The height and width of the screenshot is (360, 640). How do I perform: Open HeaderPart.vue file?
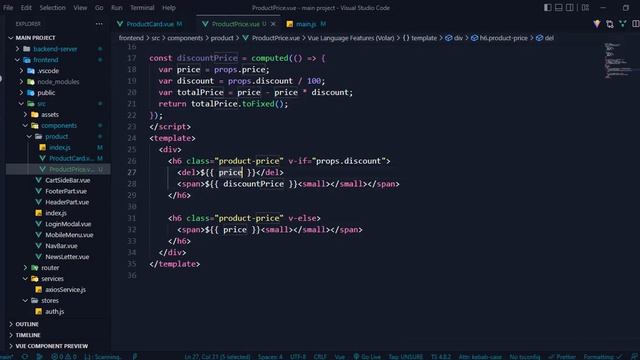[67, 202]
